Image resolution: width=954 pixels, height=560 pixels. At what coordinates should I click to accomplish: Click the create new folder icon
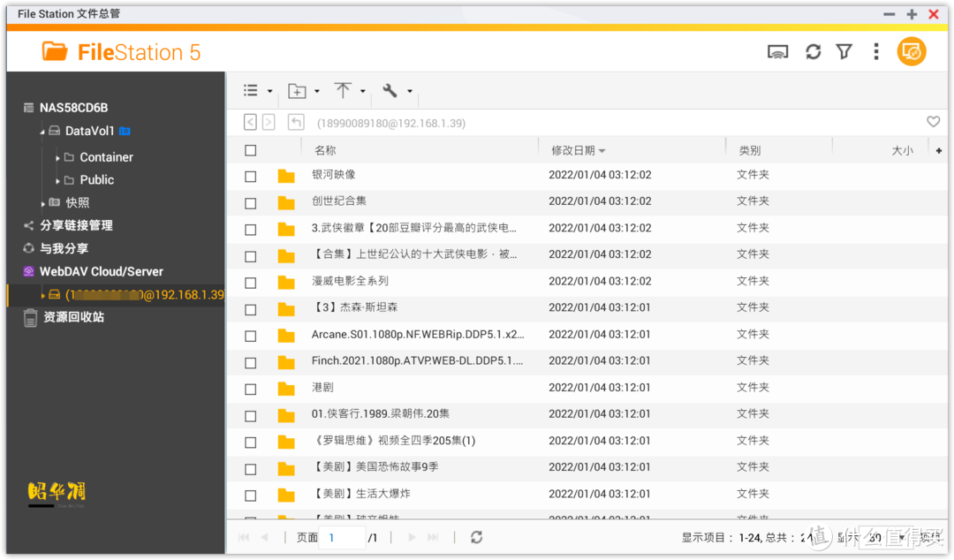click(297, 91)
